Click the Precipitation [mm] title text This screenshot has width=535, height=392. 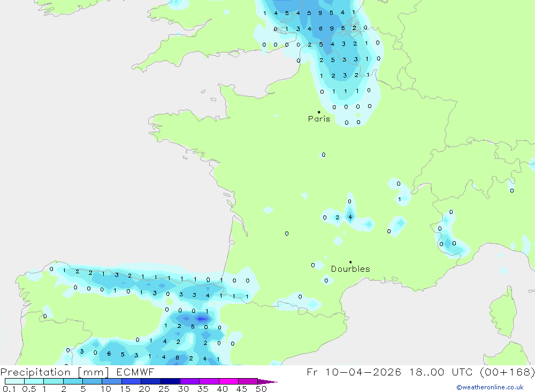[55, 372]
